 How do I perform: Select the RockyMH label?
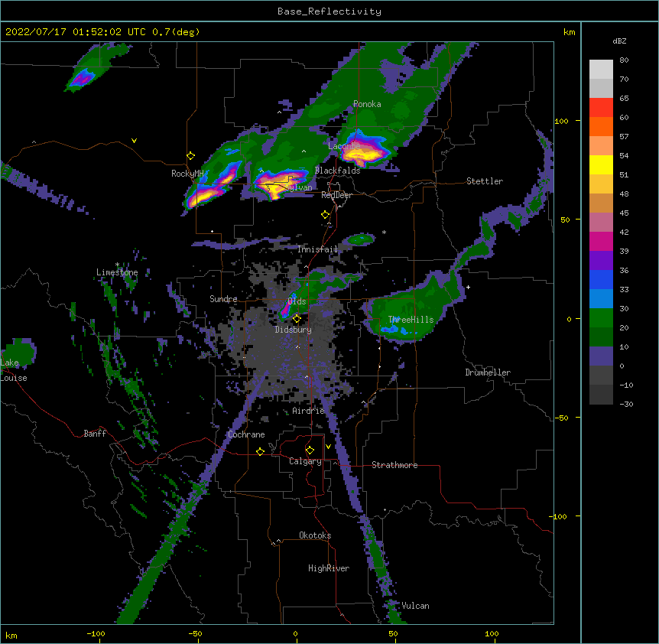pos(187,174)
